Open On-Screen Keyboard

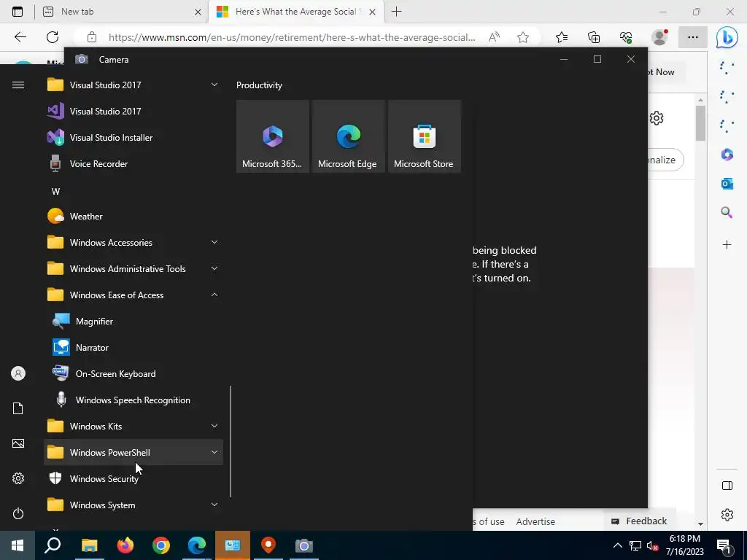tap(133, 374)
